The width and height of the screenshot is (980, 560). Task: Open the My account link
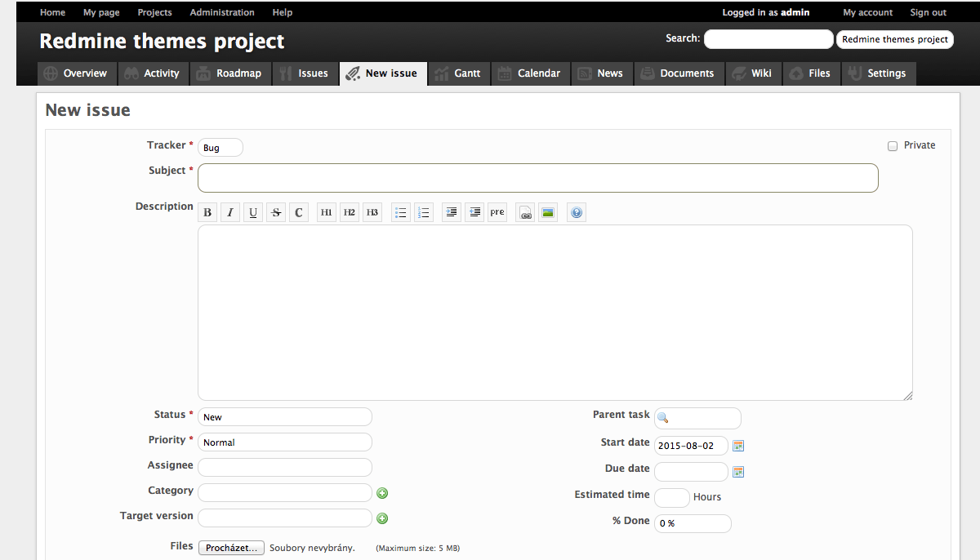click(x=868, y=12)
